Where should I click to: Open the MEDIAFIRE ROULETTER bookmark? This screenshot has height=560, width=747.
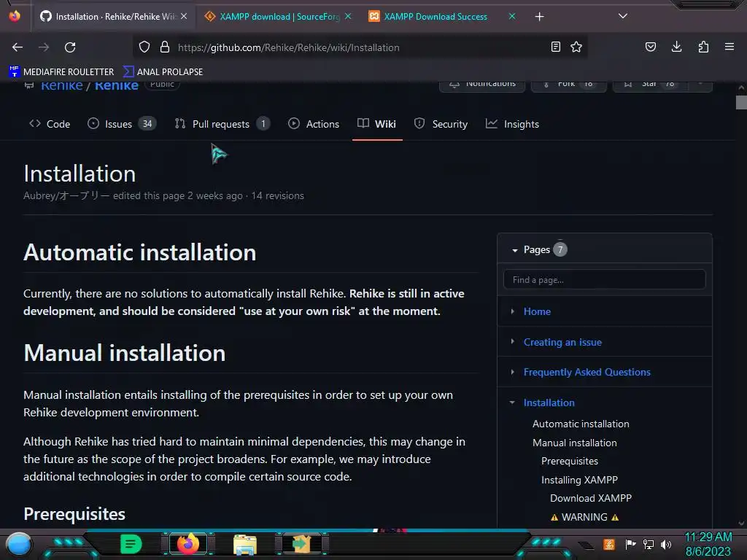click(x=61, y=72)
